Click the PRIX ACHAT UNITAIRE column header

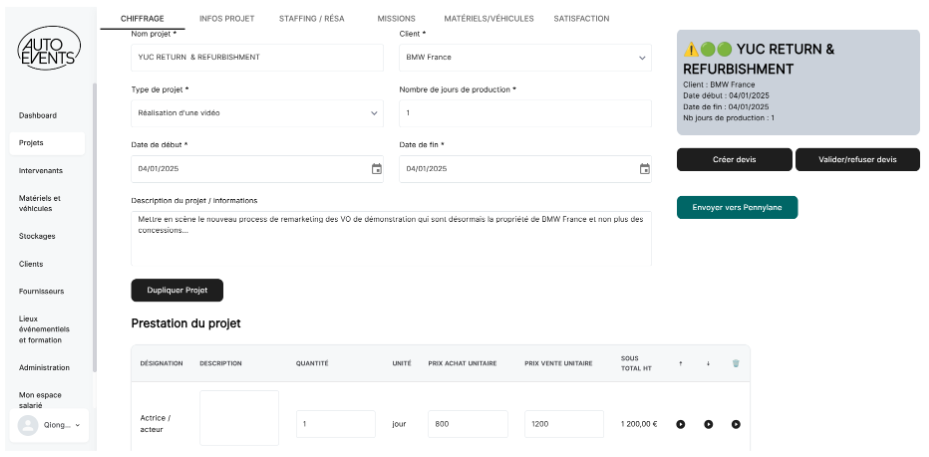coord(462,363)
